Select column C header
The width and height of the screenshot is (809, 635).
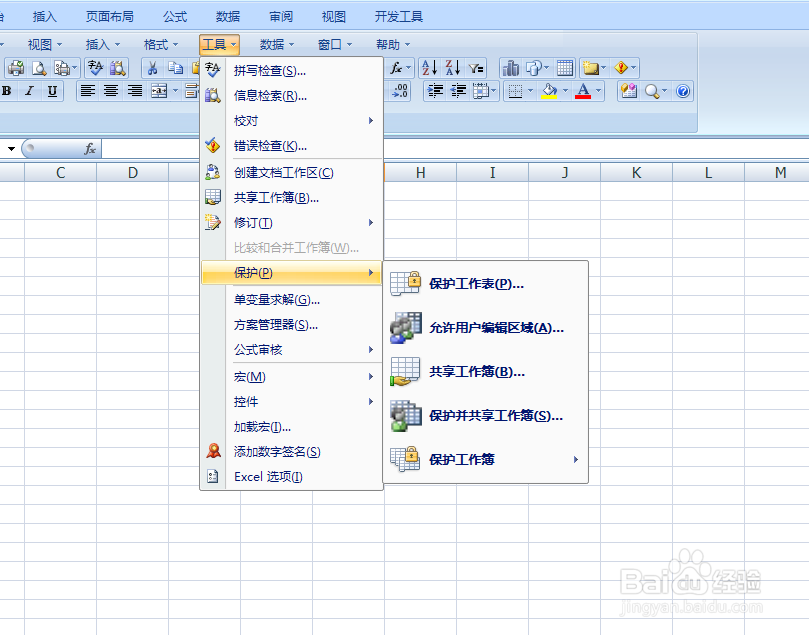60,172
